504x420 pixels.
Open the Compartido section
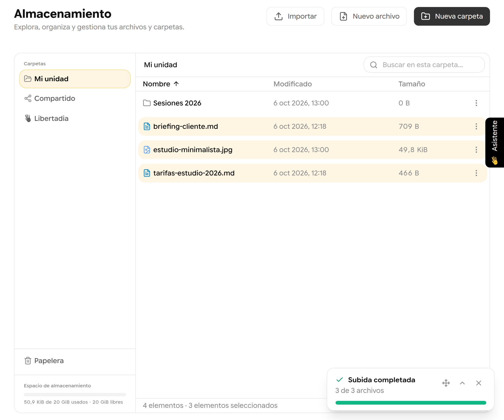point(75,98)
